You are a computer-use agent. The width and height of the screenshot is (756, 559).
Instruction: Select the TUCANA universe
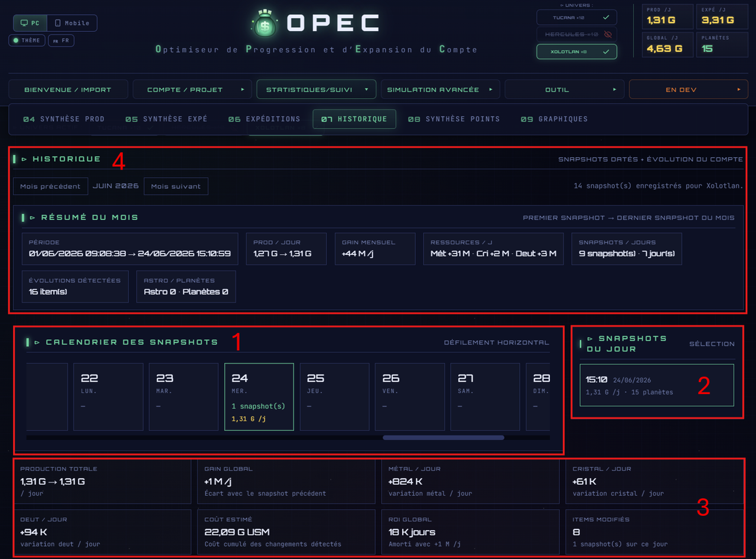coord(576,18)
